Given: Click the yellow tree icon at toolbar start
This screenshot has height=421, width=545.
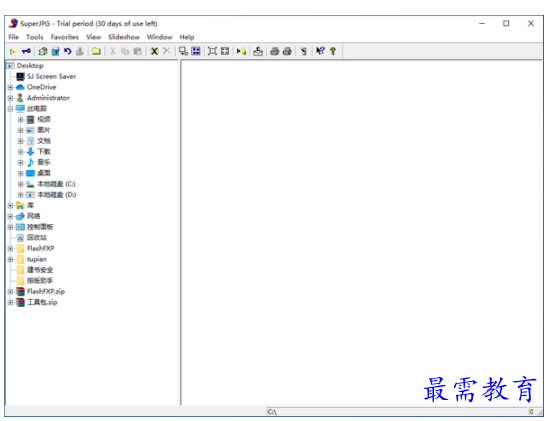Looking at the screenshot, I should (13, 51).
